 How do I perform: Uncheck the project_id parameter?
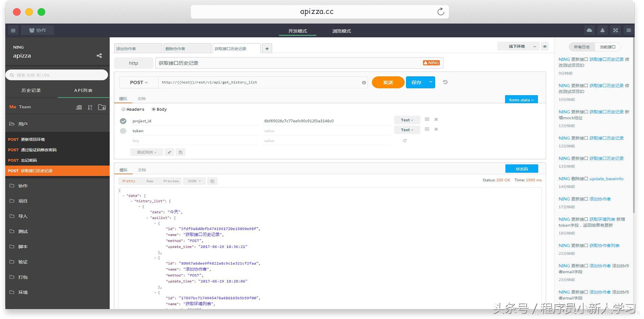[123, 121]
